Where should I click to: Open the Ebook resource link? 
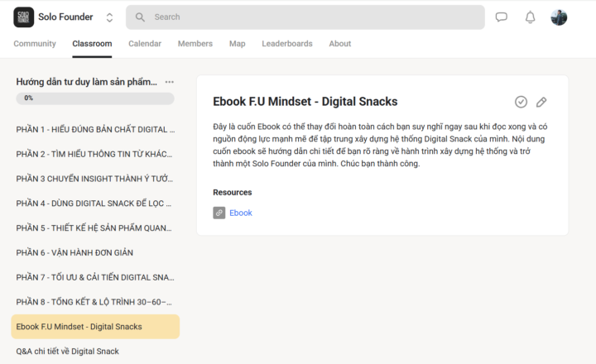[x=241, y=213]
